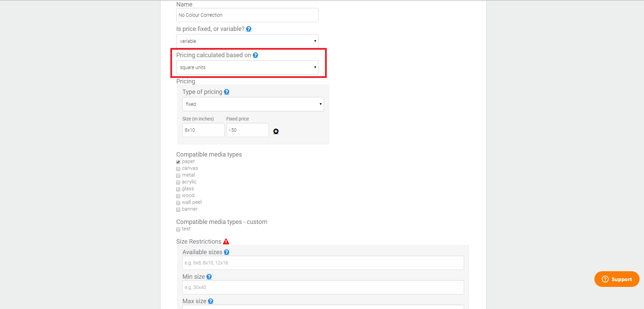Open the fixed or variable price dropdown
The image size is (644, 309).
click(x=247, y=41)
